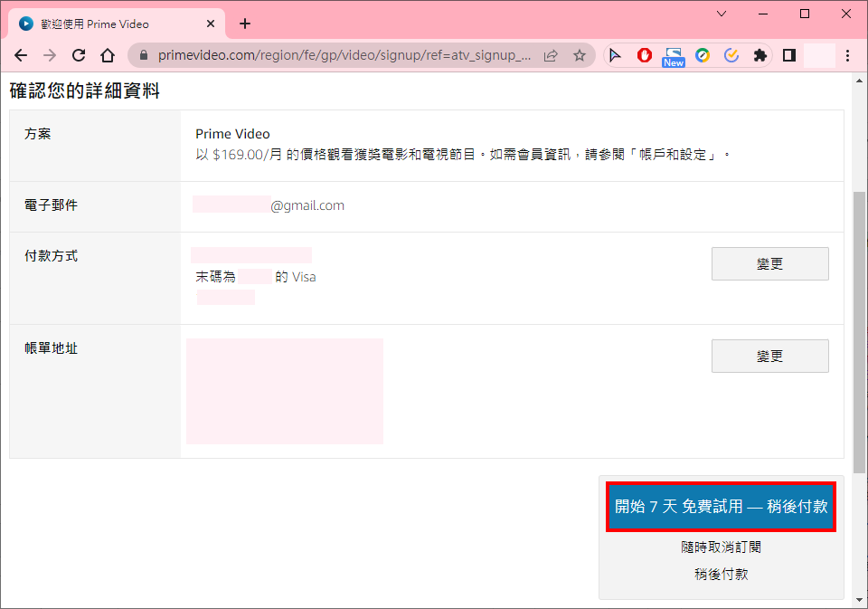Screen dimensions: 868x609
Task: Select the Prime Video tab
Action: click(117, 24)
